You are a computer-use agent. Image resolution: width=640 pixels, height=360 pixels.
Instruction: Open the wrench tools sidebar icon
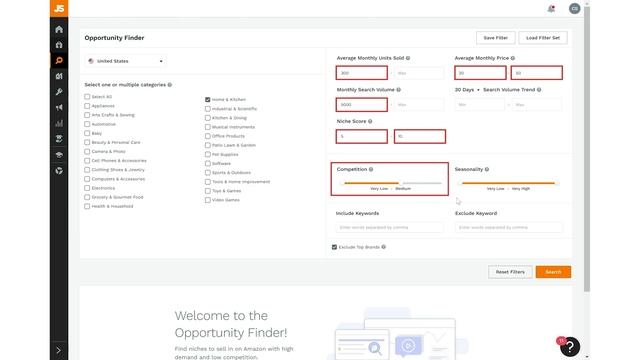pos(59,92)
